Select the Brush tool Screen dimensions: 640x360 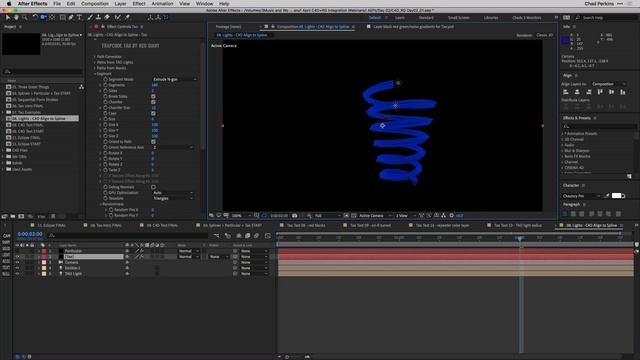pyautogui.click(x=90, y=18)
